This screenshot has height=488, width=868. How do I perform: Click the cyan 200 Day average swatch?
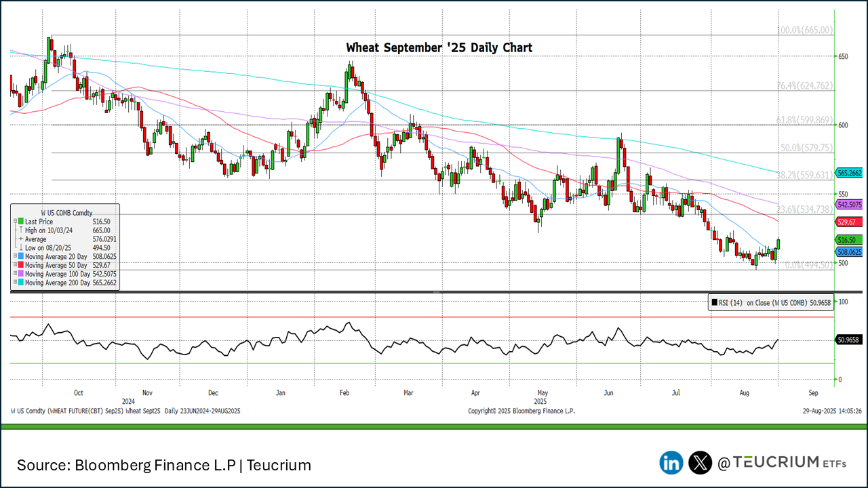tap(21, 283)
